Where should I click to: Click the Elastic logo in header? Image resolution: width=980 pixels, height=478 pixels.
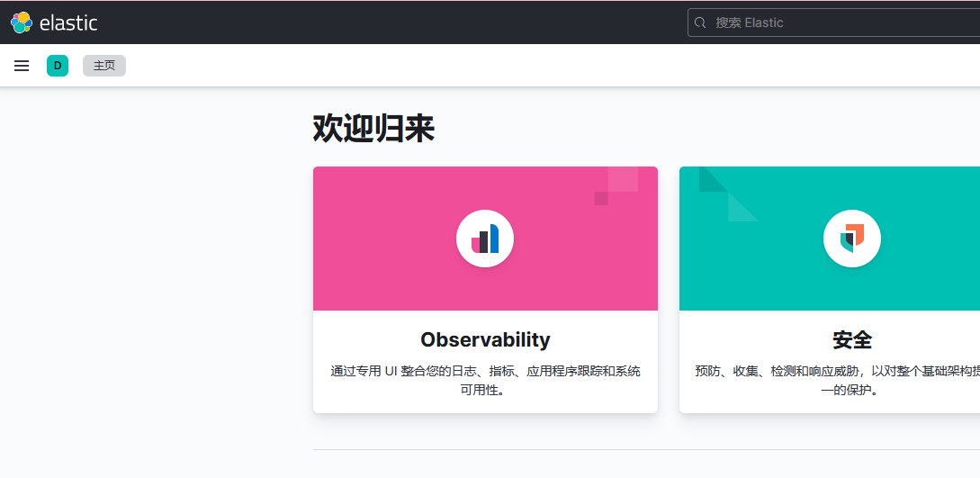(x=54, y=23)
